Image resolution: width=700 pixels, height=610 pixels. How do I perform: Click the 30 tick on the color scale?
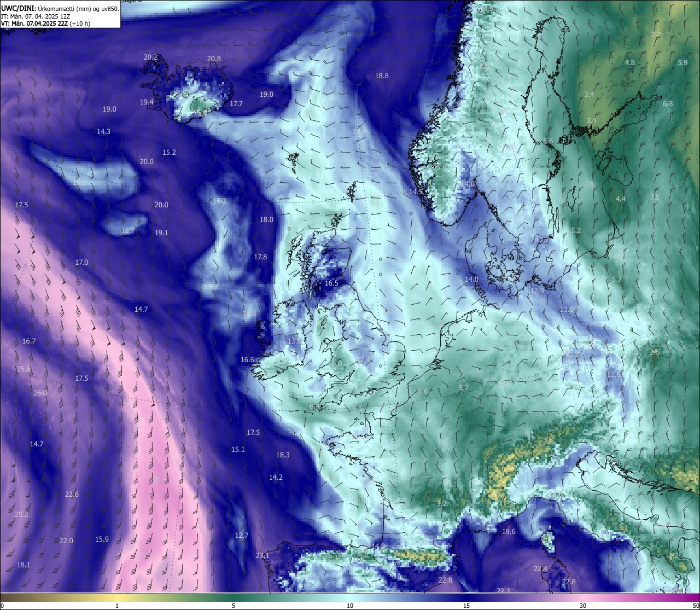(x=583, y=606)
